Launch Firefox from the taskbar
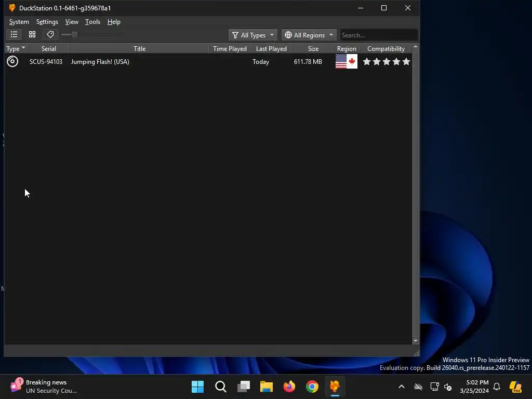Viewport: 532px width, 399px height. coord(289,387)
